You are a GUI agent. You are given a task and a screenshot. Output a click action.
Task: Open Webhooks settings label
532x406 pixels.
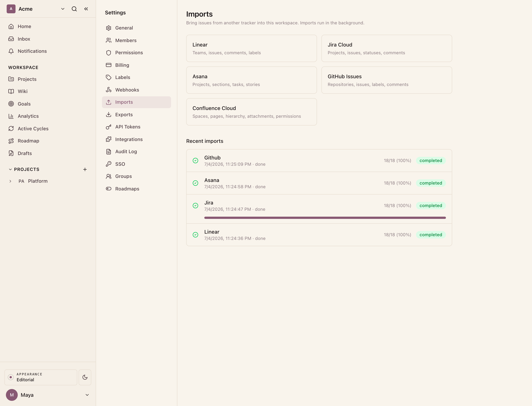pos(127,90)
